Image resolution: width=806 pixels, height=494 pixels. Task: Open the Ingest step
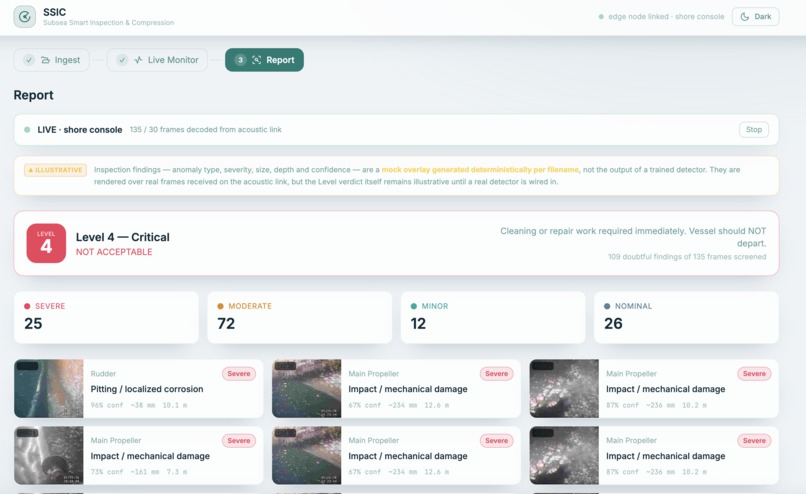[51, 60]
